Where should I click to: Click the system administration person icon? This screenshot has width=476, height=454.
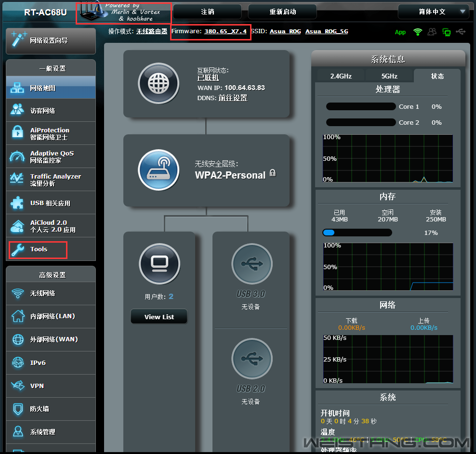click(18, 431)
